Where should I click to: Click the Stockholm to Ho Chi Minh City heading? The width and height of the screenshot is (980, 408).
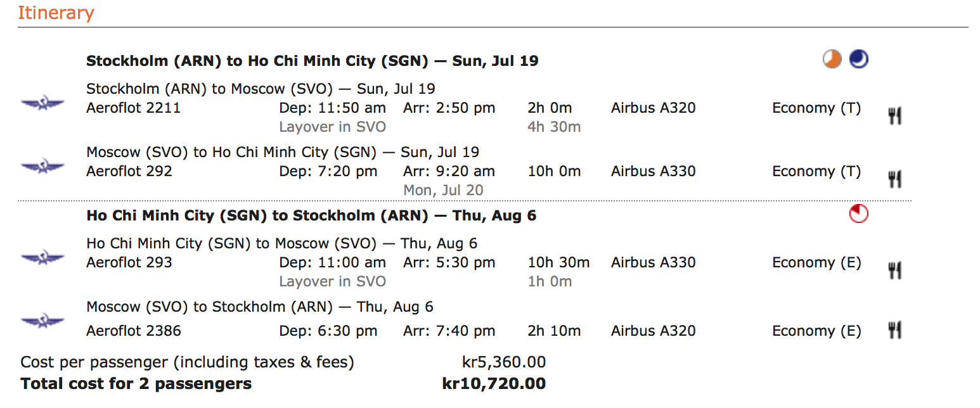pyautogui.click(x=313, y=61)
